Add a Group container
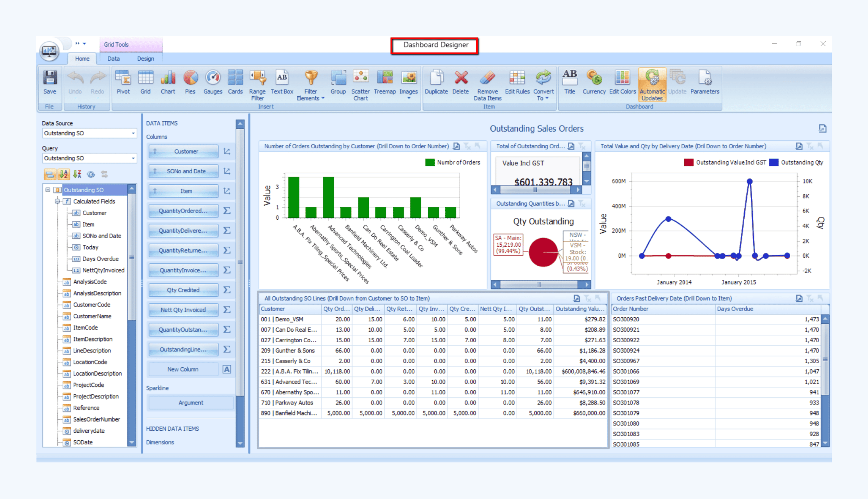 [338, 83]
